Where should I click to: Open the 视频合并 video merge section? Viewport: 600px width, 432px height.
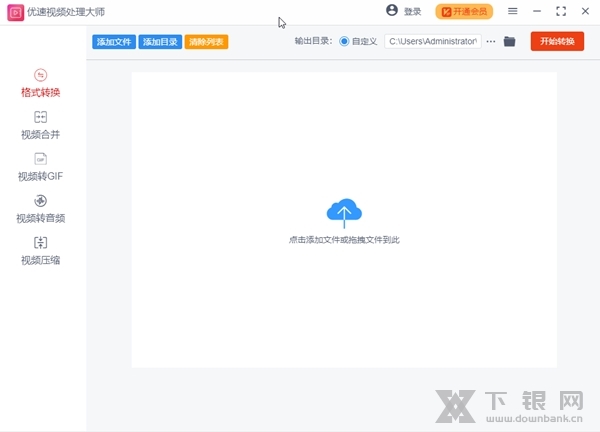point(40,125)
